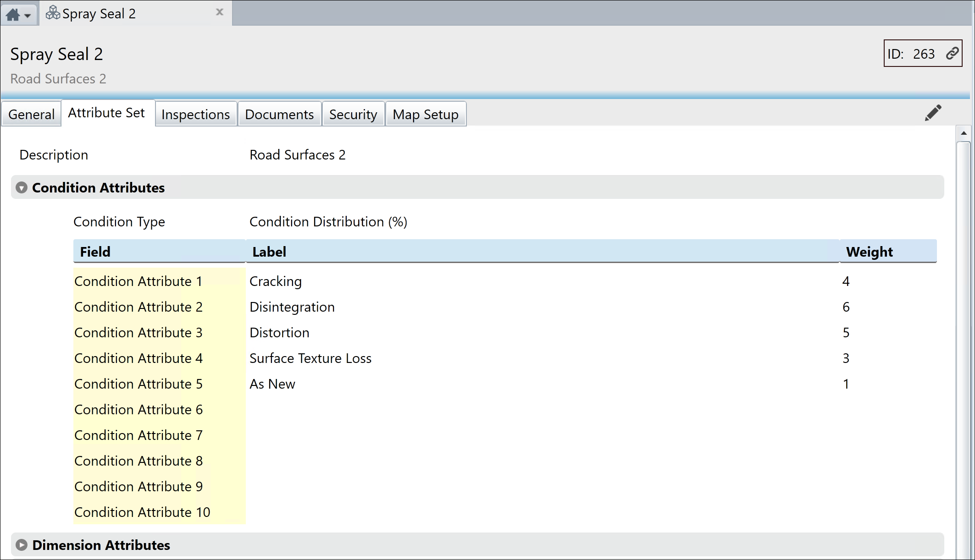
Task: Click weight value 6 for Disintegration
Action: (x=846, y=307)
